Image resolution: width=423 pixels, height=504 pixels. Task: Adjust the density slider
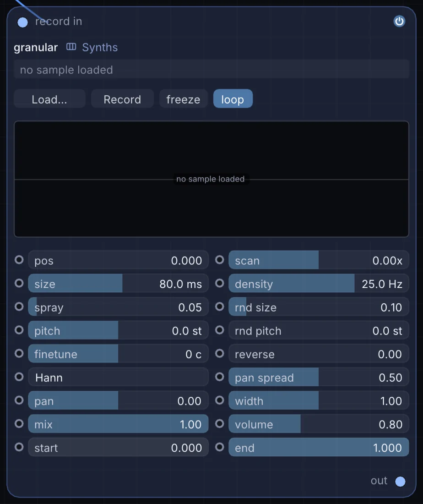pyautogui.click(x=319, y=284)
